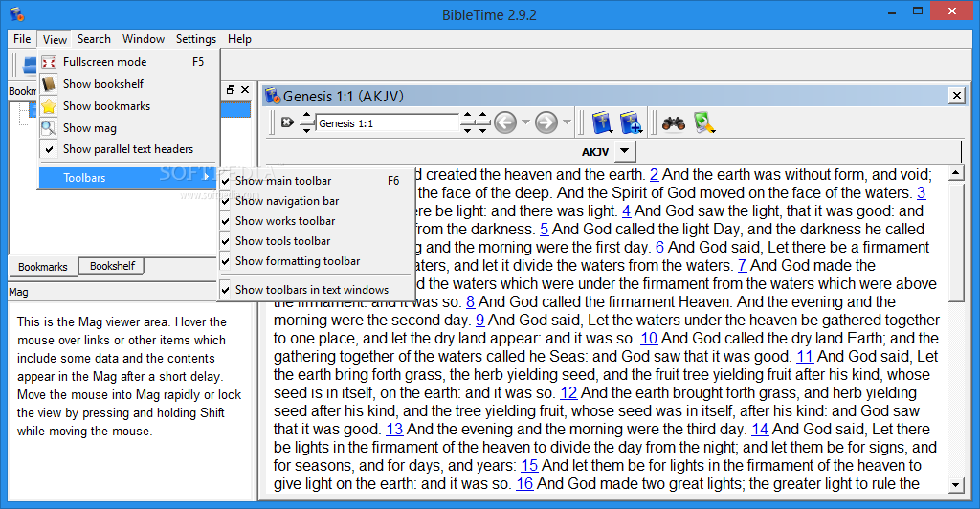Viewport: 980px width, 509px height.
Task: Maximize the BibleTime window
Action: pyautogui.click(x=918, y=11)
